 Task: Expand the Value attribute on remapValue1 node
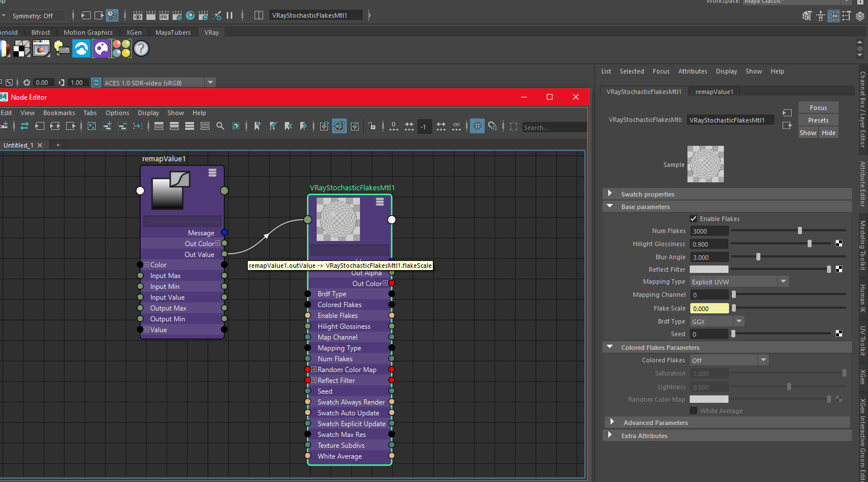pyautogui.click(x=146, y=330)
